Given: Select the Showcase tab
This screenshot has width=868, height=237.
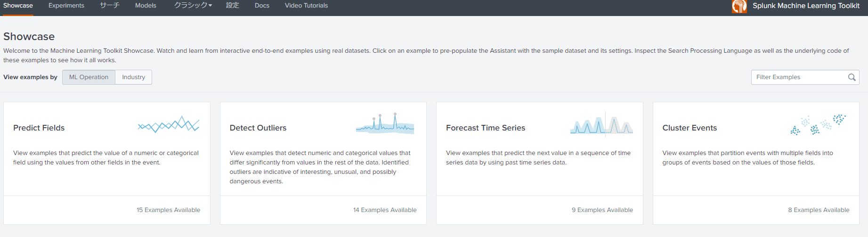Looking at the screenshot, I should (18, 6).
